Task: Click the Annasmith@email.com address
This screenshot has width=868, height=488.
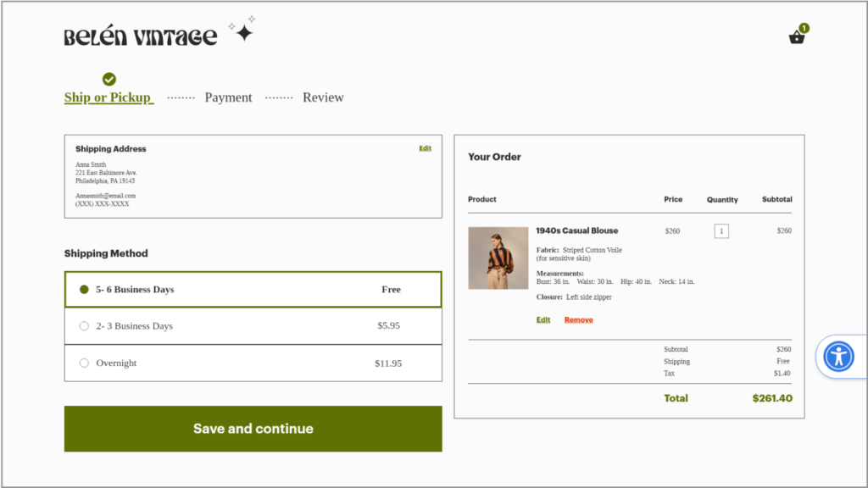Action: point(105,196)
